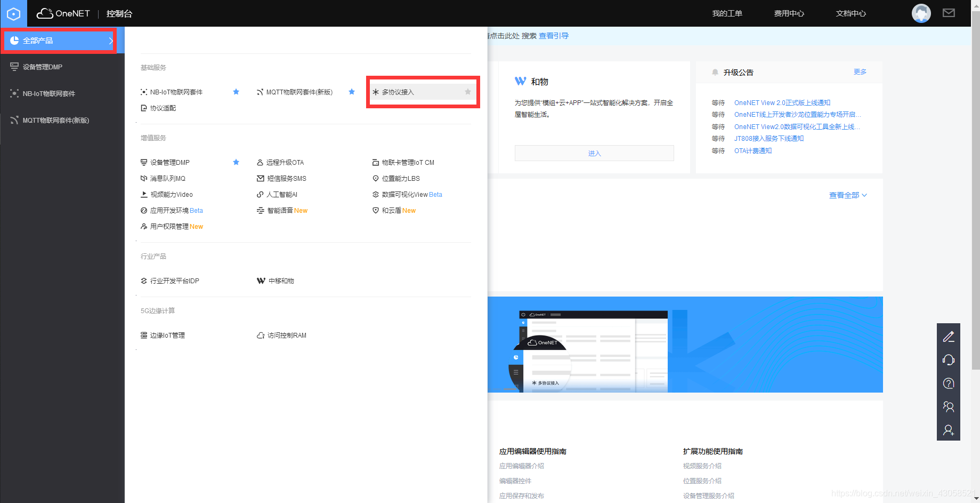Open 多协议接入 product entry

coord(398,92)
